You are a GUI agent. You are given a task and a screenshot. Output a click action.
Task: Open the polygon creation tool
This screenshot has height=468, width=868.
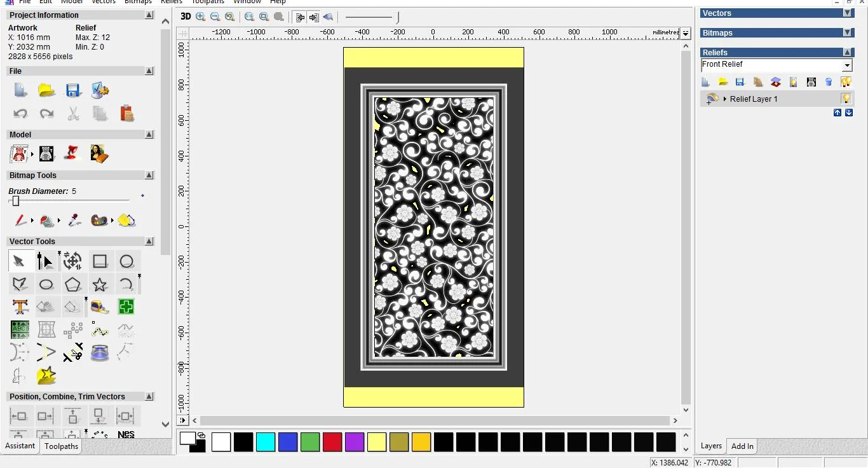tap(73, 284)
